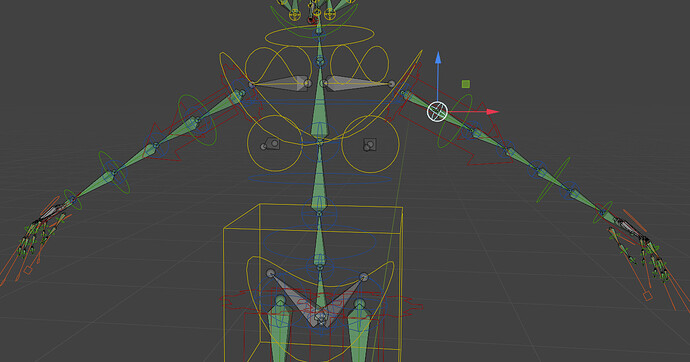Click the white circle at the gizmo center
The width and height of the screenshot is (690, 362).
(x=437, y=111)
